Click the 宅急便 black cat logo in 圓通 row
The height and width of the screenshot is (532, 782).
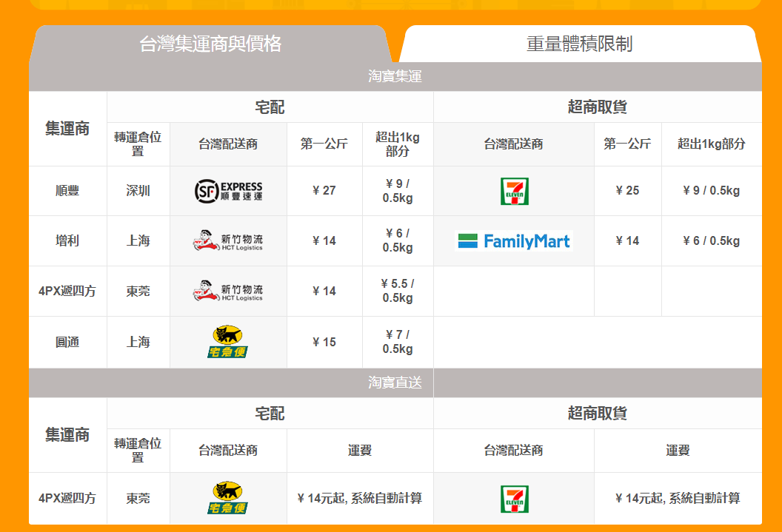coord(228,343)
